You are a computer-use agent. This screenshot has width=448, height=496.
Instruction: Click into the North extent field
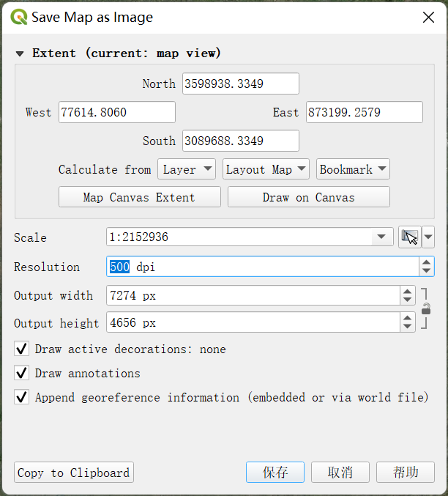point(240,84)
